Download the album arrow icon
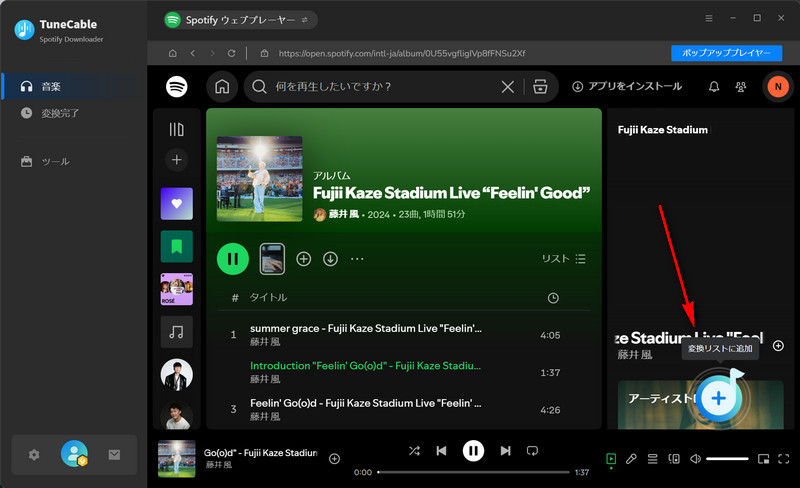 (x=331, y=259)
